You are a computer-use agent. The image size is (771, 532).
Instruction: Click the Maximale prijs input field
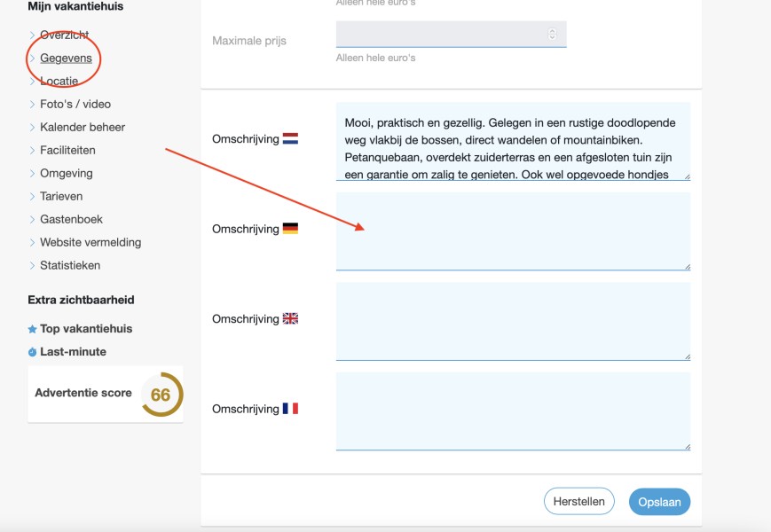pos(451,34)
